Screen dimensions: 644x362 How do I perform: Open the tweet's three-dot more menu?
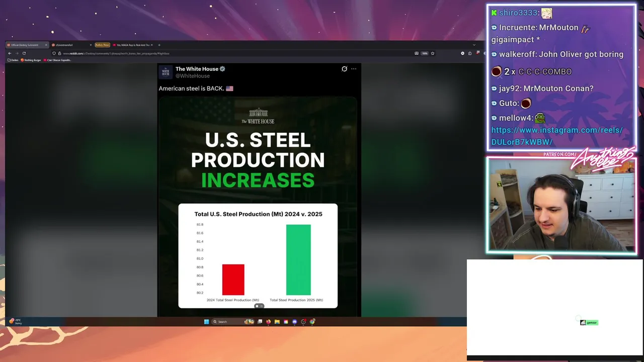click(354, 69)
